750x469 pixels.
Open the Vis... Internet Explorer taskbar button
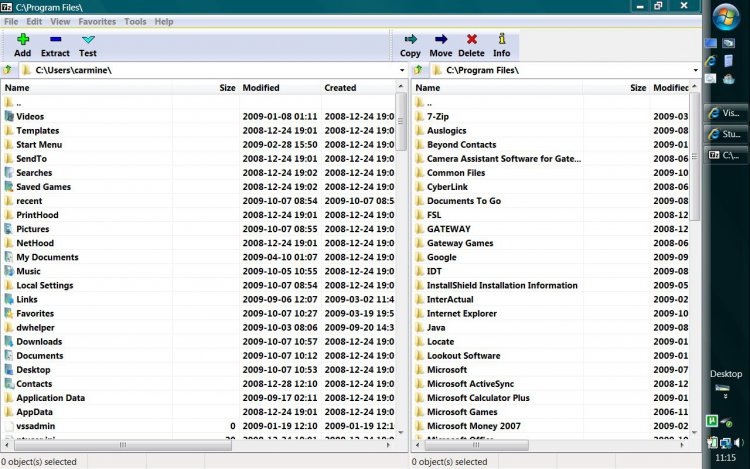726,113
